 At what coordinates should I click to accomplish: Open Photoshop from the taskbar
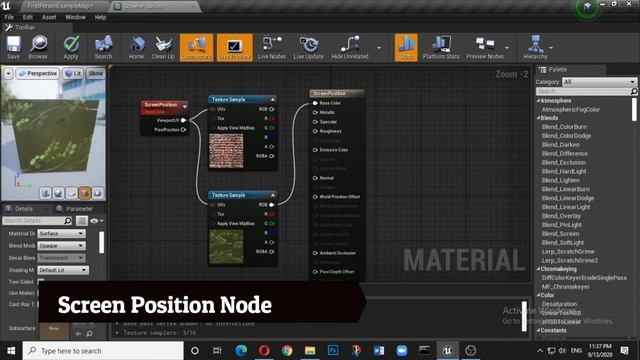(x=333, y=351)
